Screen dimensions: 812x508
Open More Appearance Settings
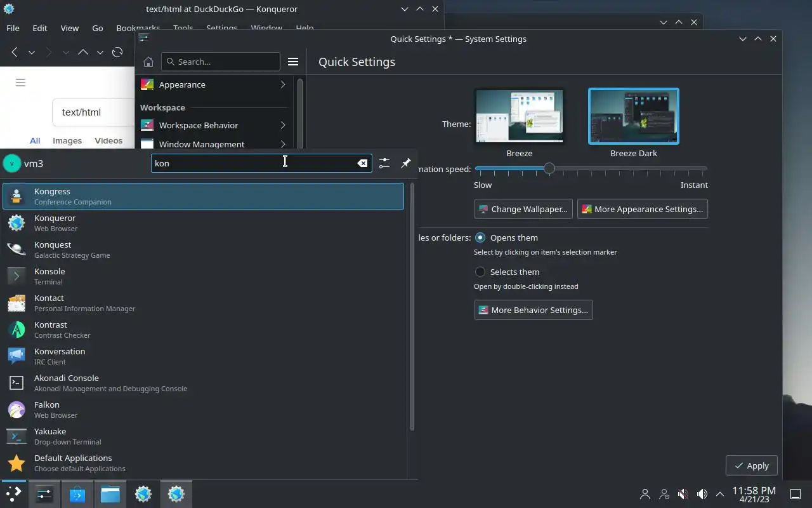tap(643, 209)
